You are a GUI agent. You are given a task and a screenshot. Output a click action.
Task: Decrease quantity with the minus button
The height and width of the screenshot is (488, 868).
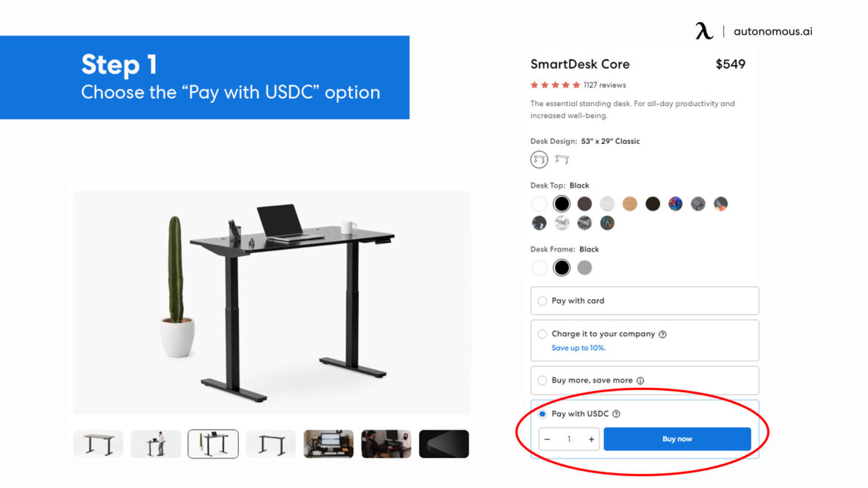tap(548, 439)
